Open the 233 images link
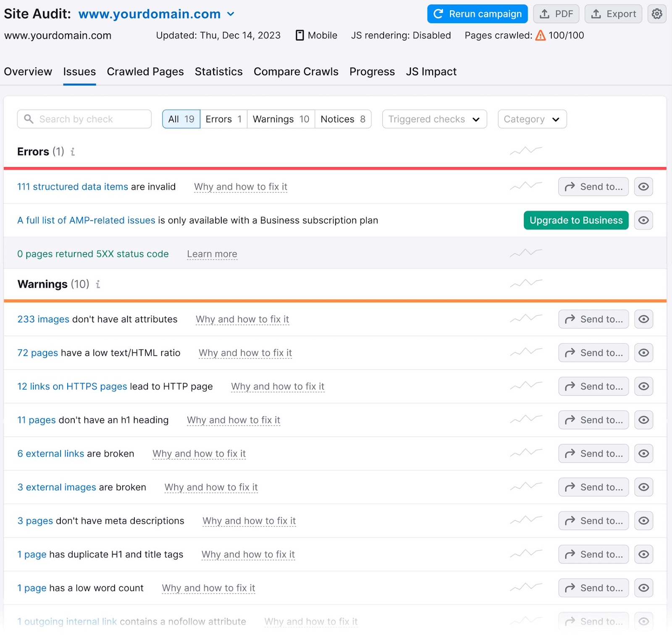 click(43, 319)
